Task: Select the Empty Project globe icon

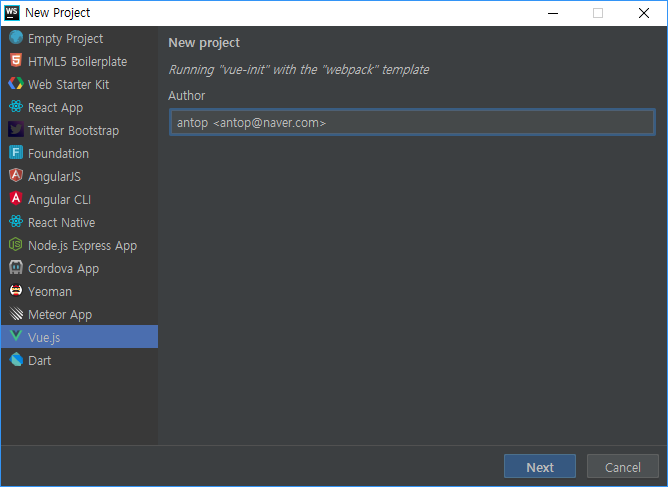Action: point(16,37)
